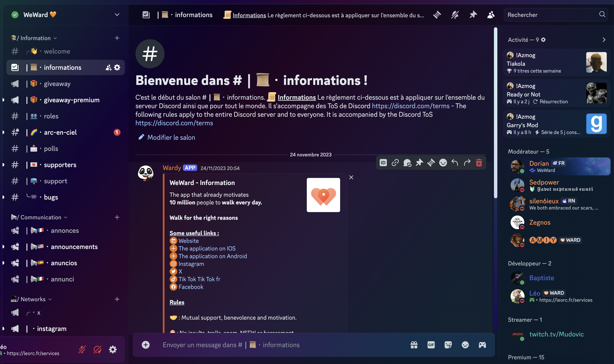Open Facebook link in embed
Screen dimensions: 614x364
point(191,287)
